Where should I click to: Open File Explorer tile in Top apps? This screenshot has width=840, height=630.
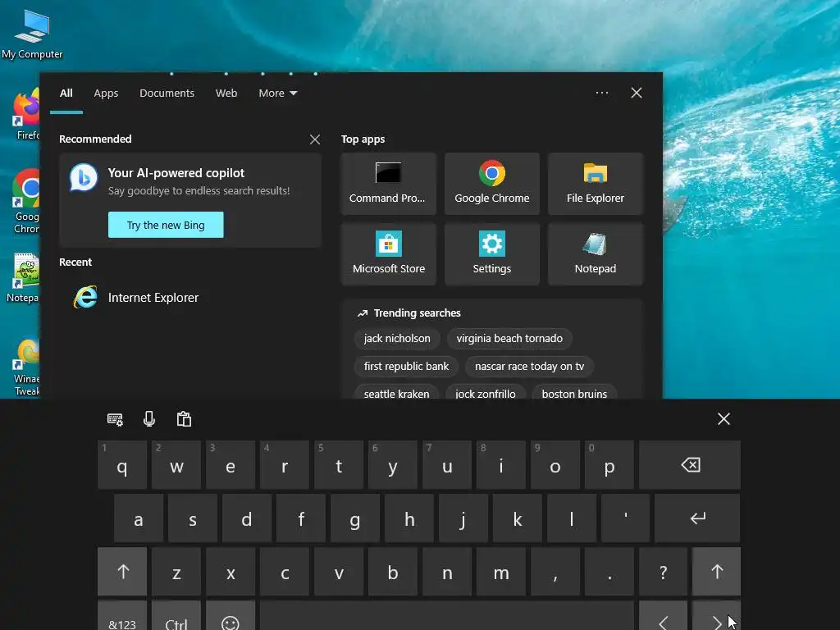(596, 184)
